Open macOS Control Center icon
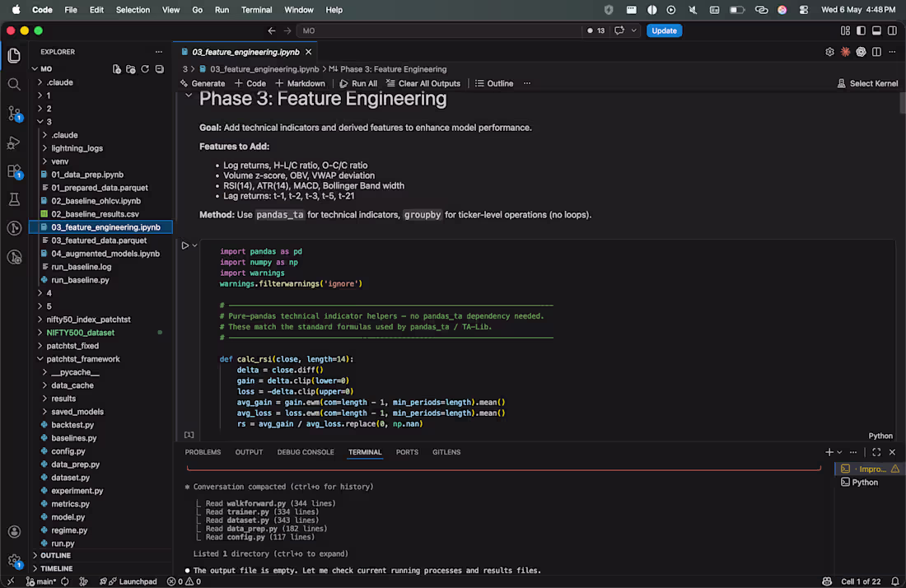 pyautogui.click(x=804, y=10)
